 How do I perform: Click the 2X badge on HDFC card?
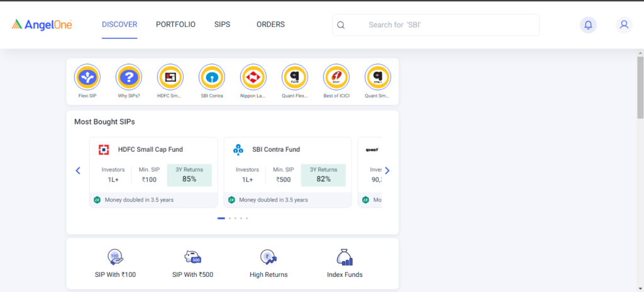(97, 200)
